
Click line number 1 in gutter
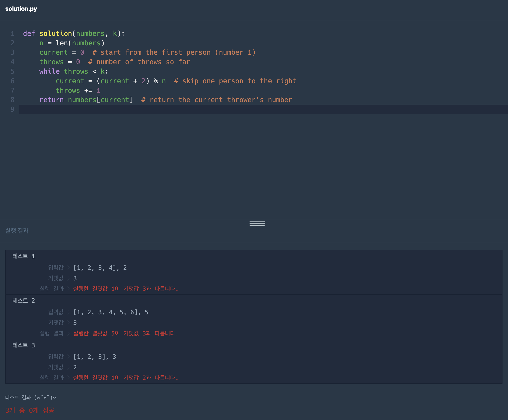point(12,33)
